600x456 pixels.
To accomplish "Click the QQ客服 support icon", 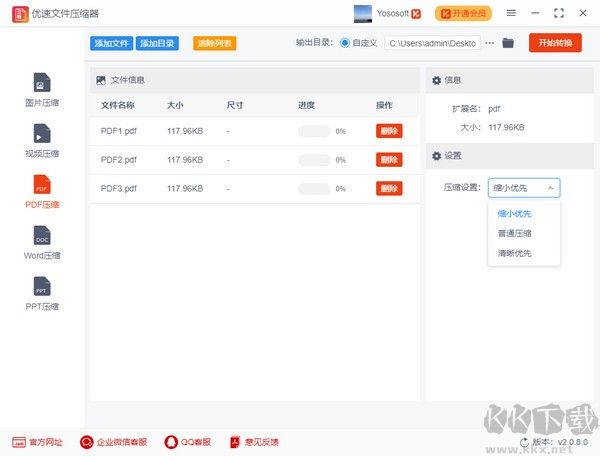I will [172, 442].
